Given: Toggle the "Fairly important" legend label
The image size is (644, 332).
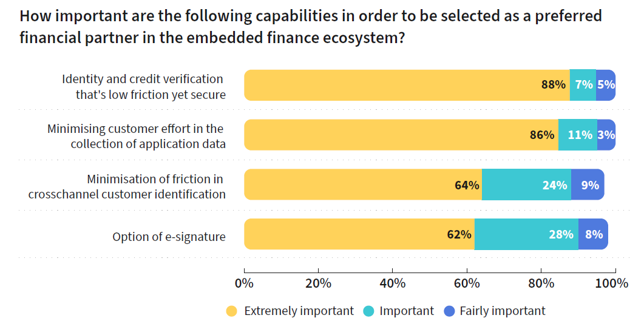Looking at the screenshot, I should (x=502, y=311).
